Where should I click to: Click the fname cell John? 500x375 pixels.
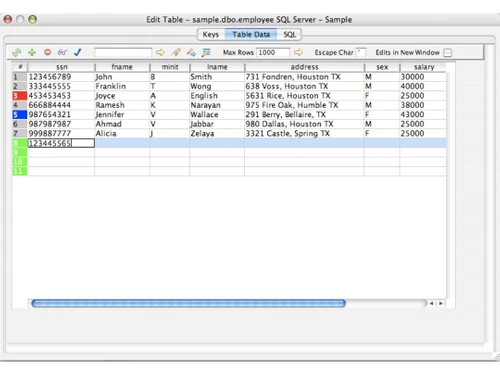point(122,77)
